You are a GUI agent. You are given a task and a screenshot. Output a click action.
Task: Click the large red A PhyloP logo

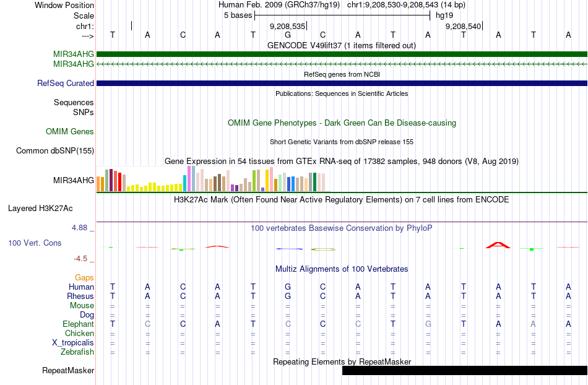[498, 245]
